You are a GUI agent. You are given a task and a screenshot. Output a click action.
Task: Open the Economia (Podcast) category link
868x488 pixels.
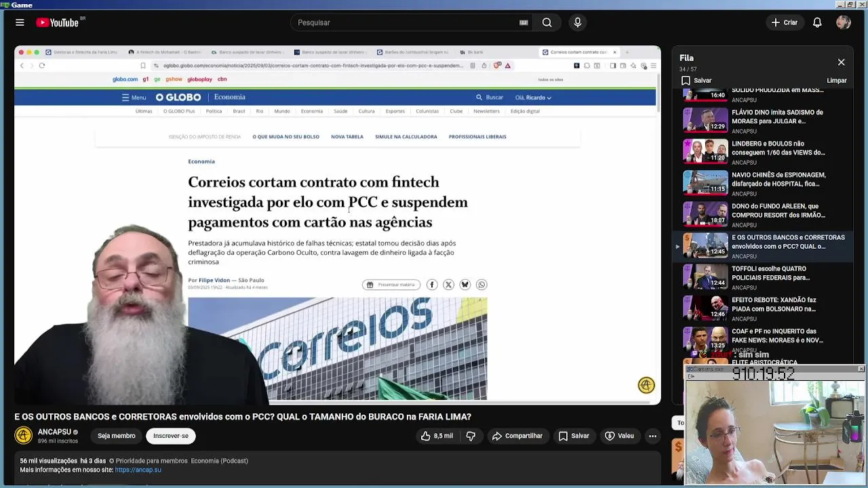tap(219, 461)
